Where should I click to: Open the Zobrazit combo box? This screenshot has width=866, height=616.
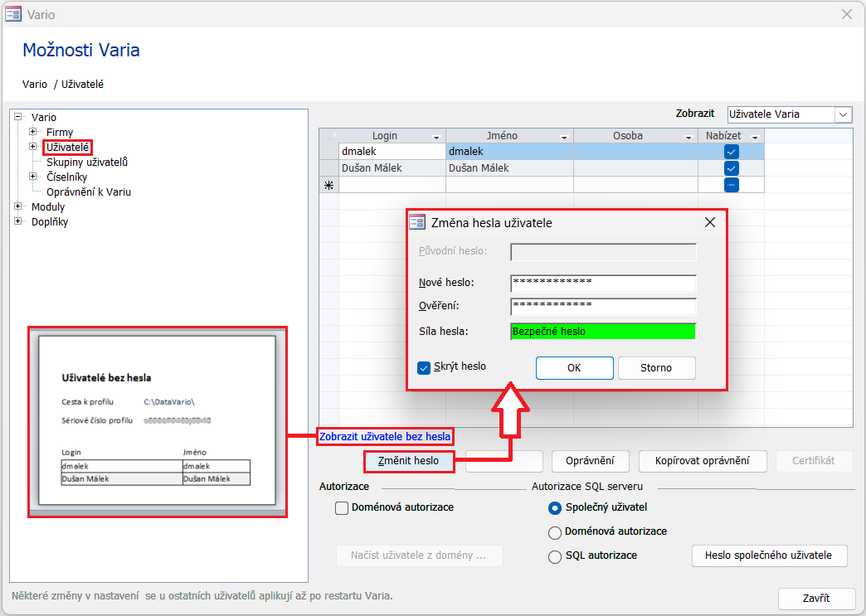point(844,114)
